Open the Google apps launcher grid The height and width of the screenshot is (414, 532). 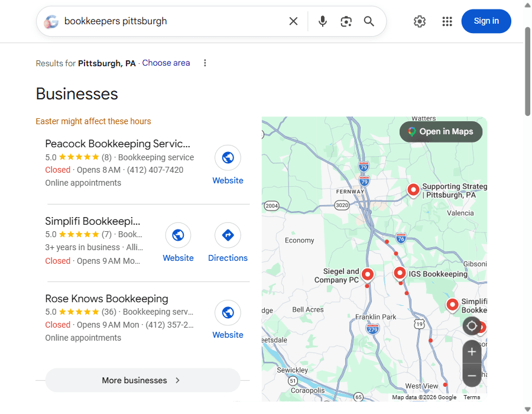[447, 21]
